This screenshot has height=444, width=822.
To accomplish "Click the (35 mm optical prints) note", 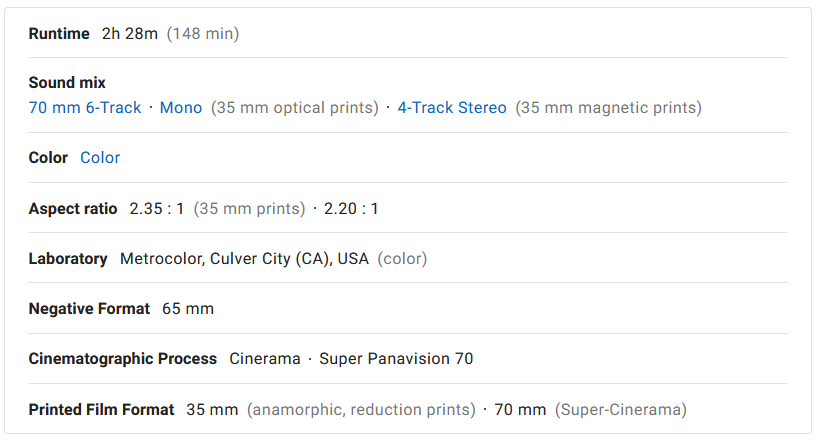I will (x=295, y=107).
